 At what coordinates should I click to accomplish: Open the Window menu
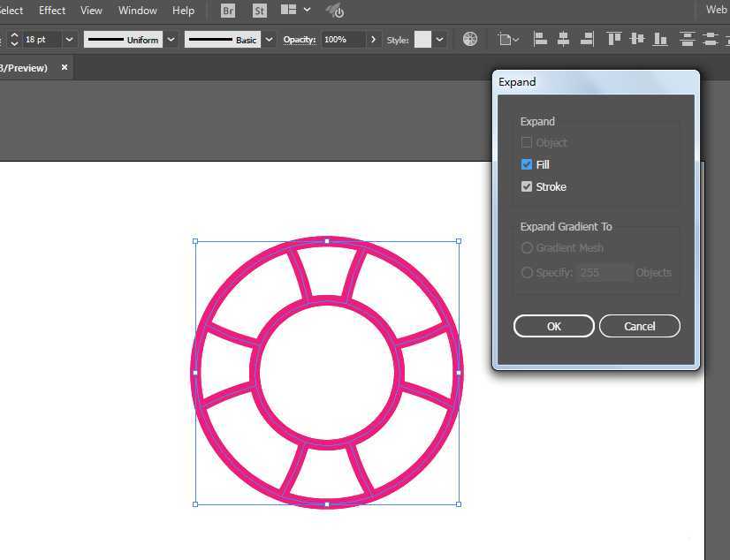coord(137,11)
